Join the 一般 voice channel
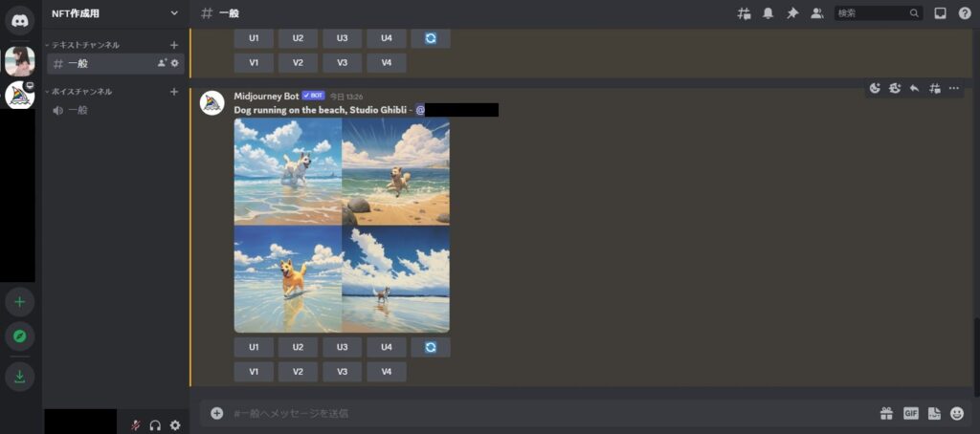 click(x=116, y=110)
